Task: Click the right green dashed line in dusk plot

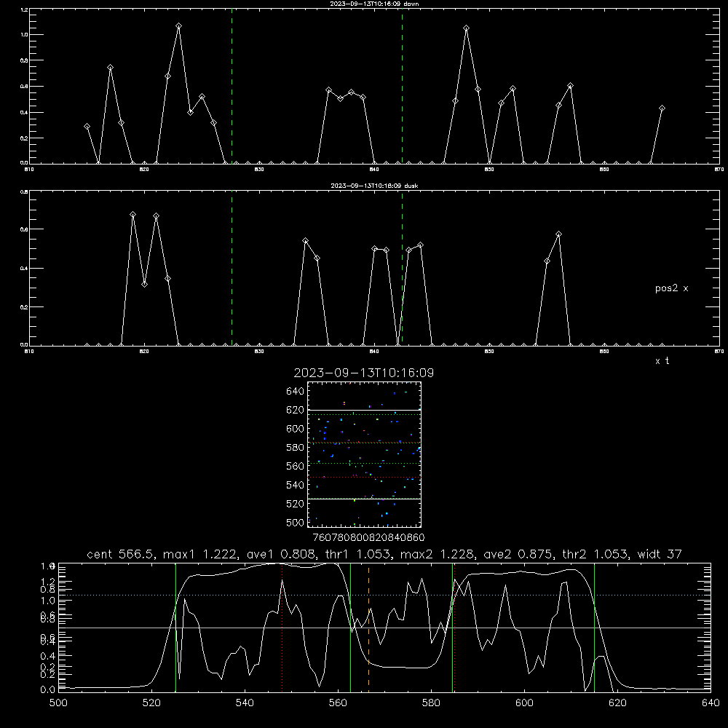Action: 402,268
